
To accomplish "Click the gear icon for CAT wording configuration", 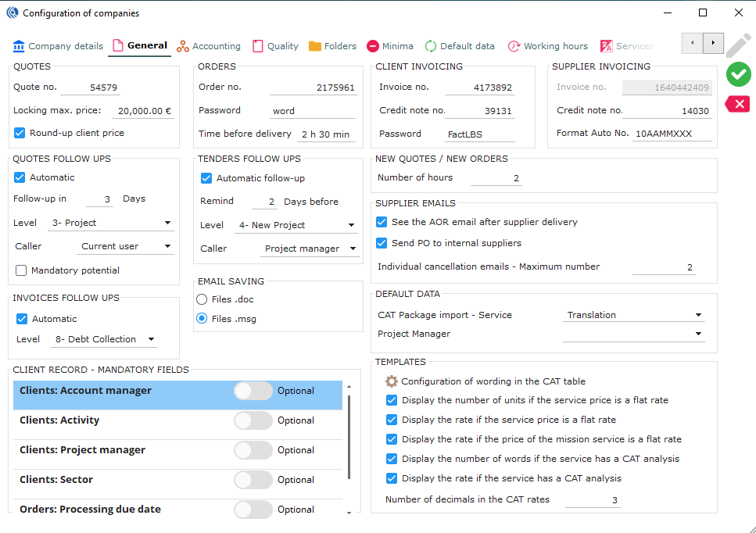I will 392,381.
